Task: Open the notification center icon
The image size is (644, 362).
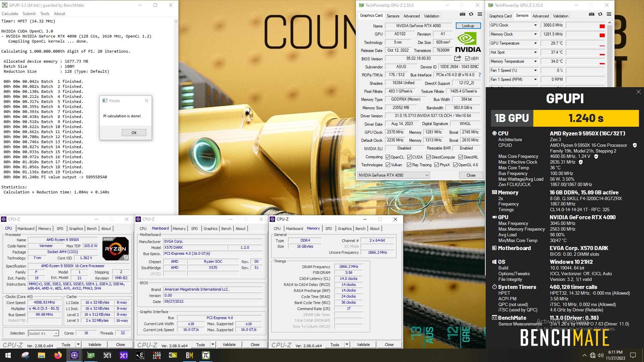Action: tap(633, 355)
